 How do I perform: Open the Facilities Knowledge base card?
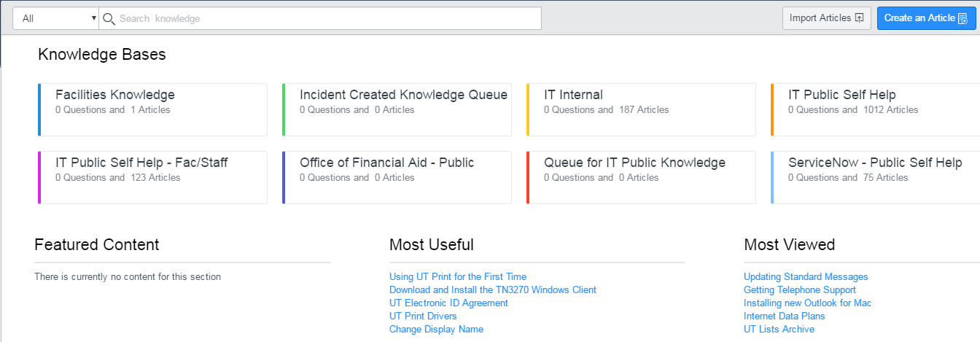152,109
